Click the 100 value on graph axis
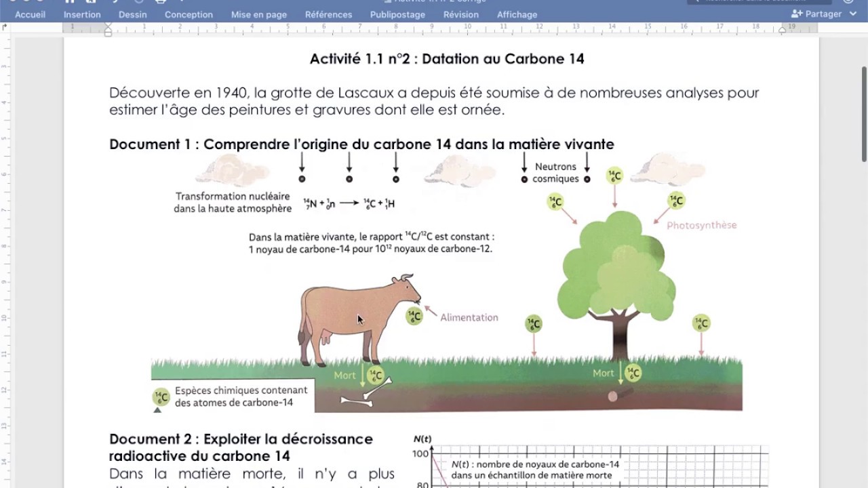Image resolution: width=868 pixels, height=488 pixels. pos(421,454)
